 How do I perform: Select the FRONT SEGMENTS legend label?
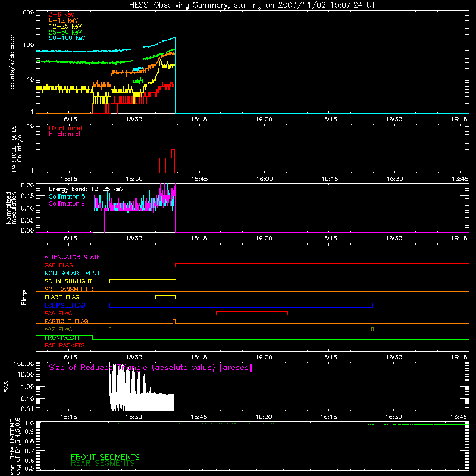[x=105, y=457]
